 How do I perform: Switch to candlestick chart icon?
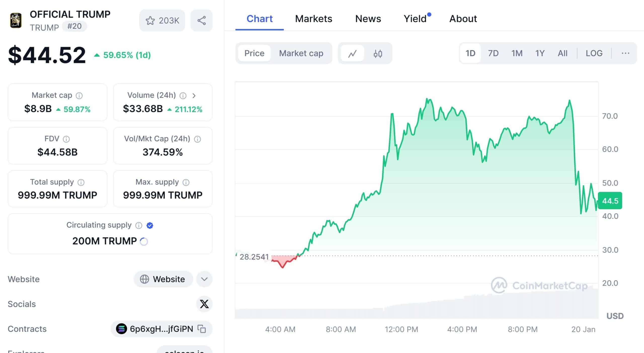pyautogui.click(x=378, y=53)
